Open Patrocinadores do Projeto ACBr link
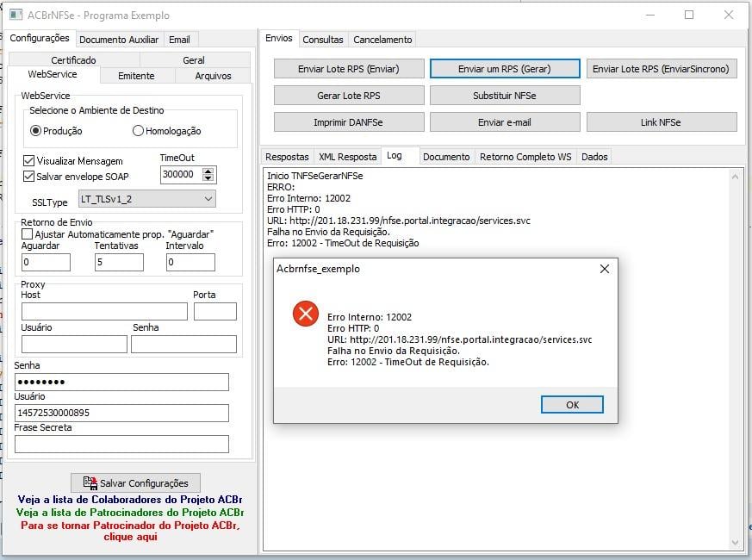Screen dimensions: 752x560 tap(130, 513)
